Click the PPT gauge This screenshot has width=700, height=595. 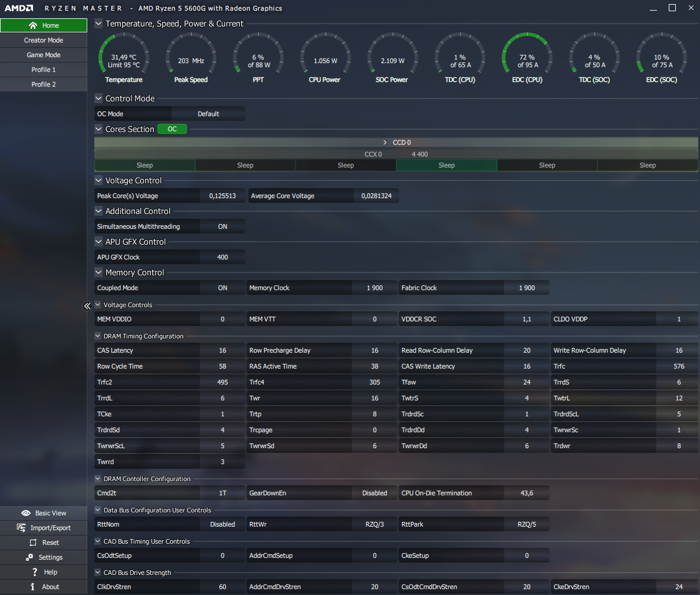coord(258,58)
